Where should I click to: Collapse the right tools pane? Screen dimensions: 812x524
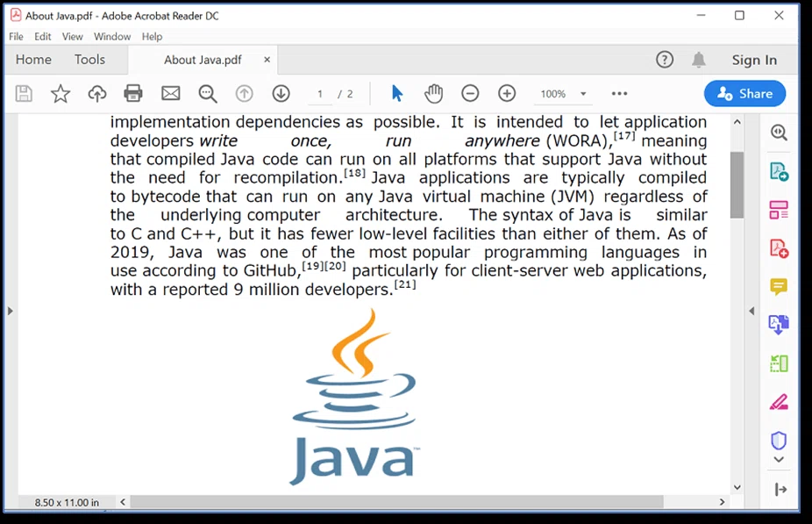(x=780, y=489)
